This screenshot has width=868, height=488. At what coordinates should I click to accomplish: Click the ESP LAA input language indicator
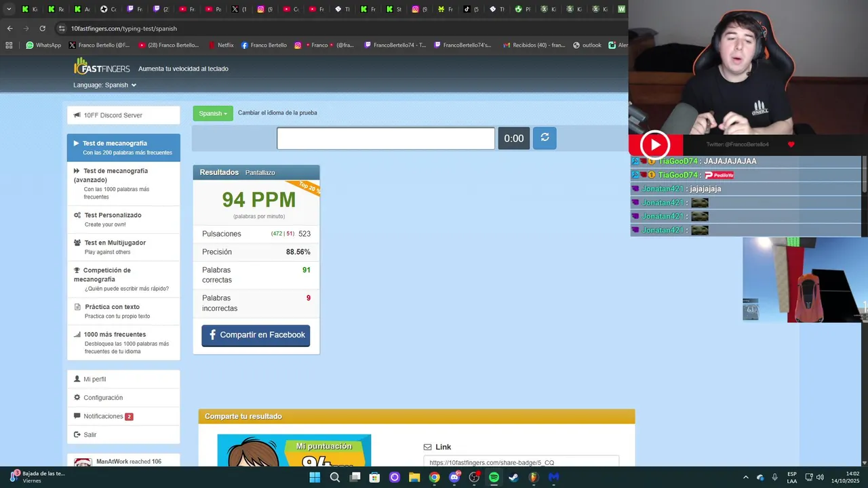point(792,477)
